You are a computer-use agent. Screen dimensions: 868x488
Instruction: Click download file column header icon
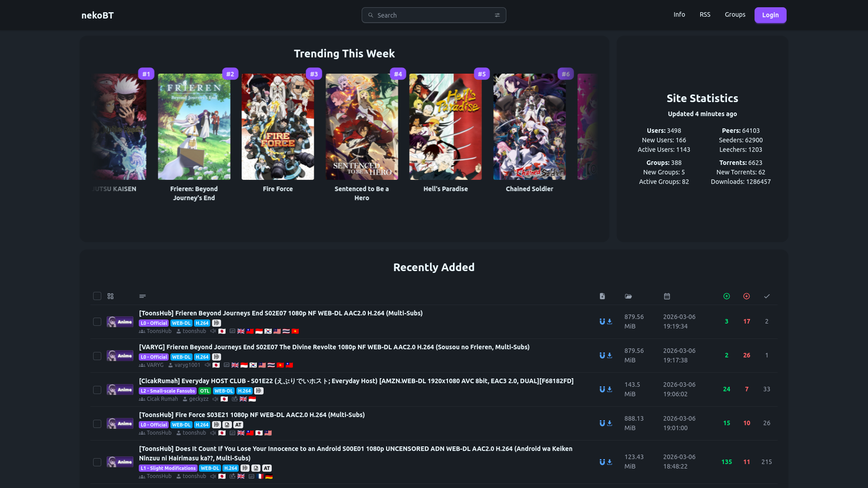[602, 296]
